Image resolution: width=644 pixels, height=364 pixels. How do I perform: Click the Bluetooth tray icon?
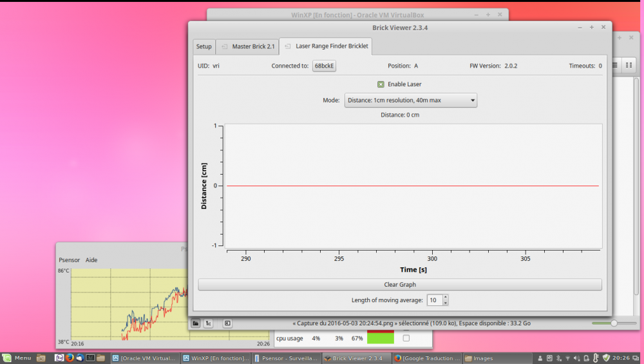pyautogui.click(x=558, y=358)
